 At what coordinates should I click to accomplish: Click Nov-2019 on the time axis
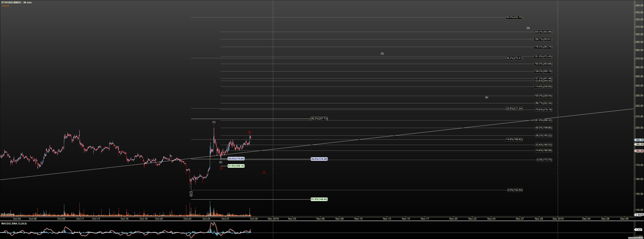point(273,219)
